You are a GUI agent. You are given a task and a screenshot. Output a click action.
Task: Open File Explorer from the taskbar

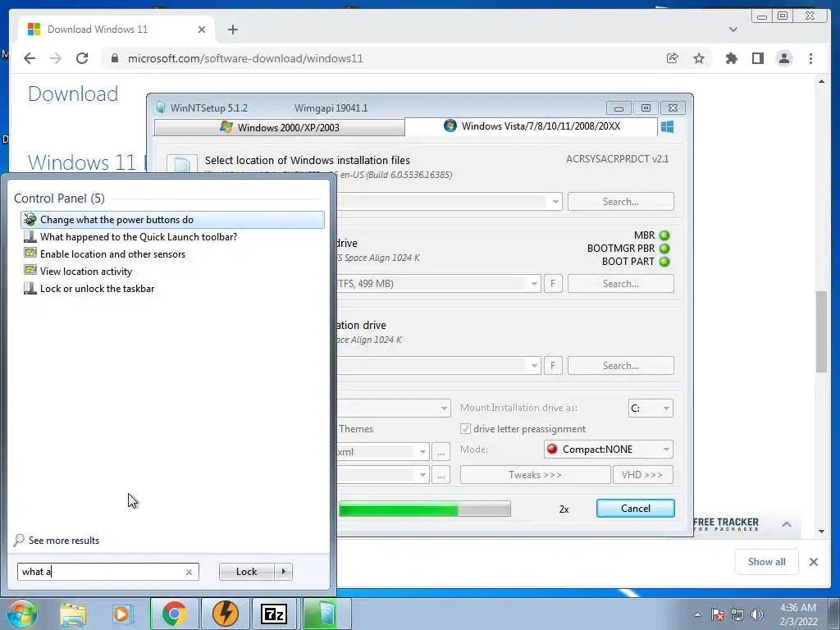[x=73, y=614]
